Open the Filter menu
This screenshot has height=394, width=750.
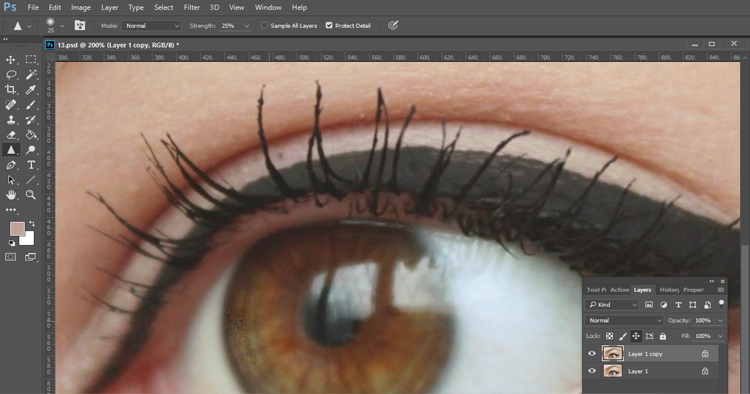192,8
